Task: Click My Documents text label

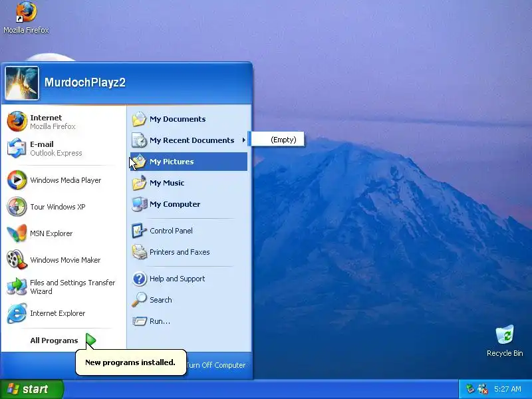Action: point(178,119)
